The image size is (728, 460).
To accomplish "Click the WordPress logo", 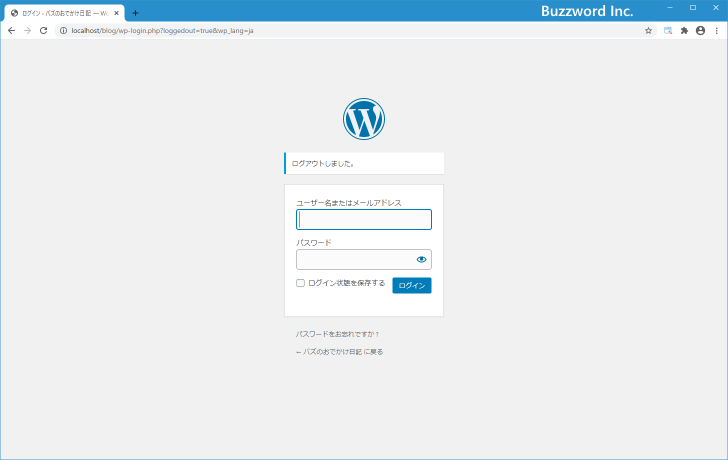I will (x=363, y=119).
